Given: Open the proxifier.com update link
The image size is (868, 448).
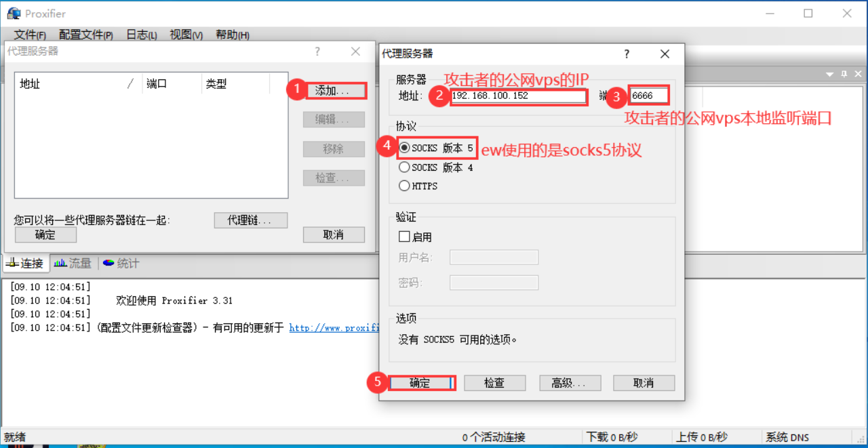Looking at the screenshot, I should pyautogui.click(x=334, y=327).
